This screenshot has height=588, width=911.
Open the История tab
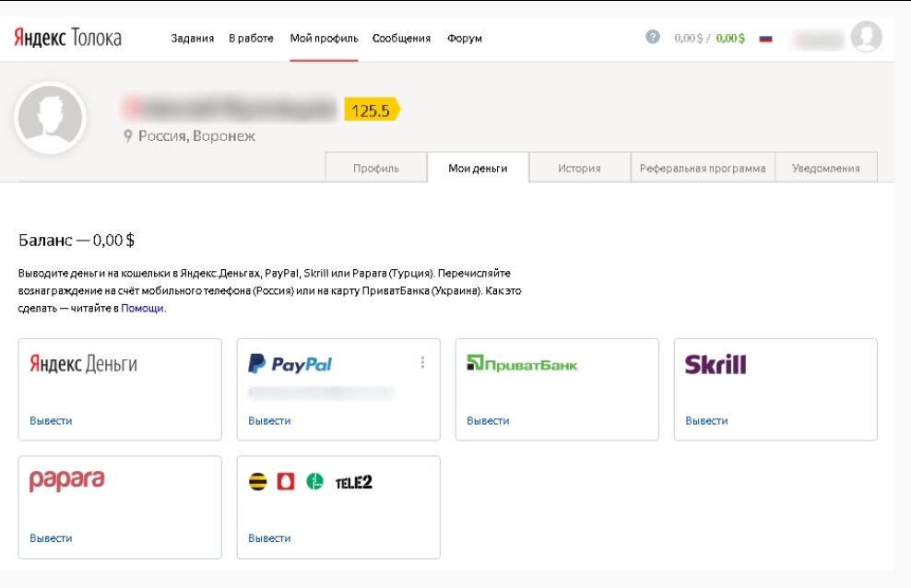pyautogui.click(x=579, y=168)
